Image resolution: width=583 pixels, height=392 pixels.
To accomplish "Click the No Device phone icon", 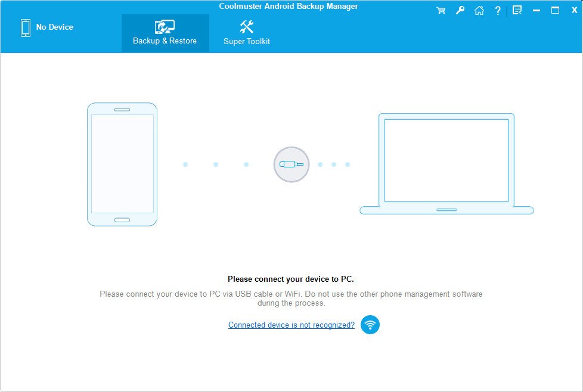I will (26, 28).
